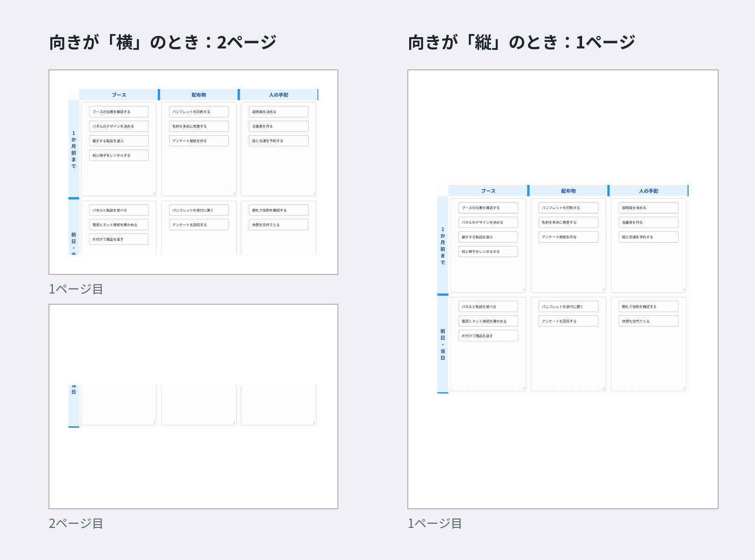This screenshot has height=560, width=755.
Task: Click ブースの位置を確認する card in portrait page
Action: click(x=488, y=208)
